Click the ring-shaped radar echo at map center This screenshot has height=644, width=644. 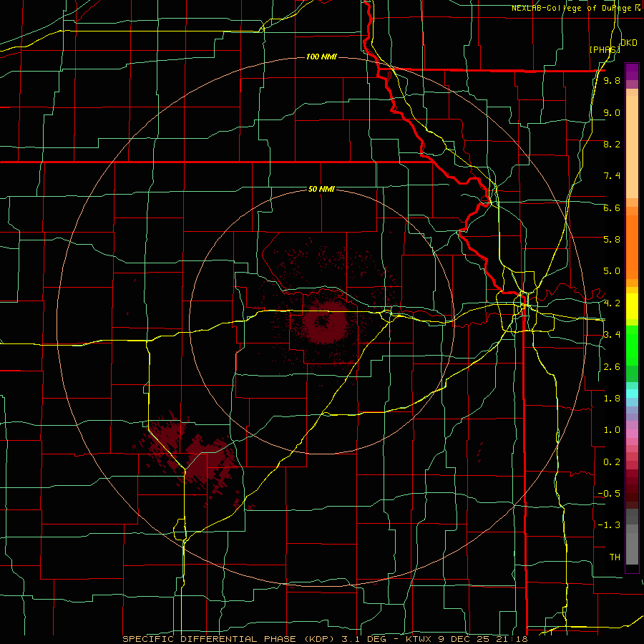(325, 322)
